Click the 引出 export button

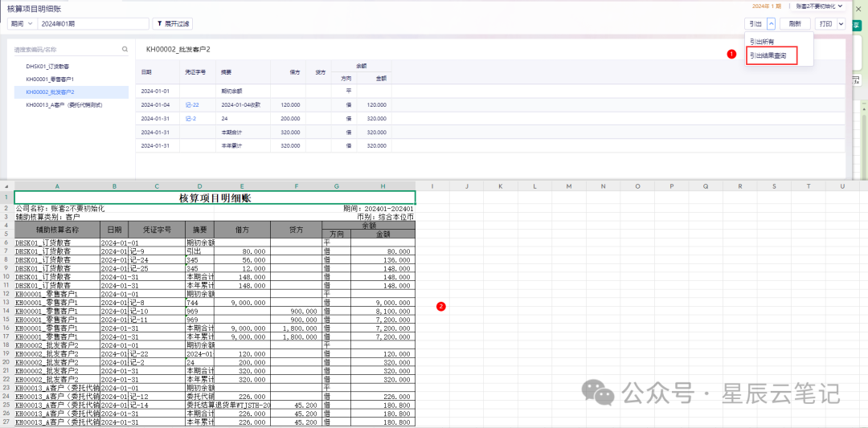(755, 24)
